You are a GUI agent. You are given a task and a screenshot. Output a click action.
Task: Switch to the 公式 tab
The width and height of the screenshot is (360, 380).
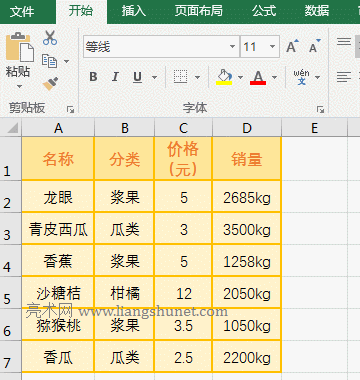click(x=264, y=11)
